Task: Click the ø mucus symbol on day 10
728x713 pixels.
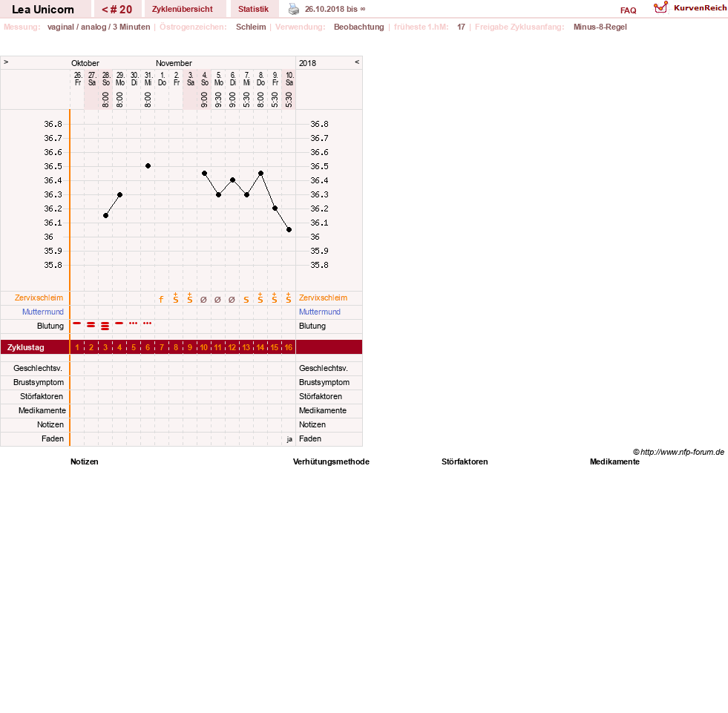Action: point(203,300)
